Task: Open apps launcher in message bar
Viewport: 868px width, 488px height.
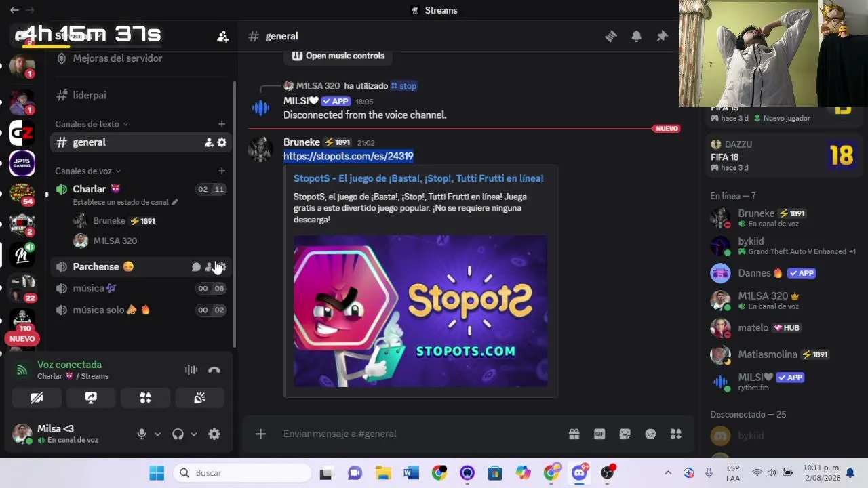Action: tap(675, 434)
